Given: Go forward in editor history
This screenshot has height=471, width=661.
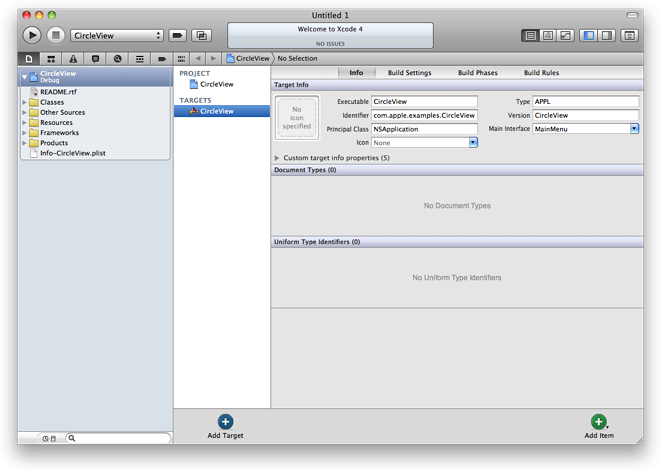Looking at the screenshot, I should (x=213, y=59).
